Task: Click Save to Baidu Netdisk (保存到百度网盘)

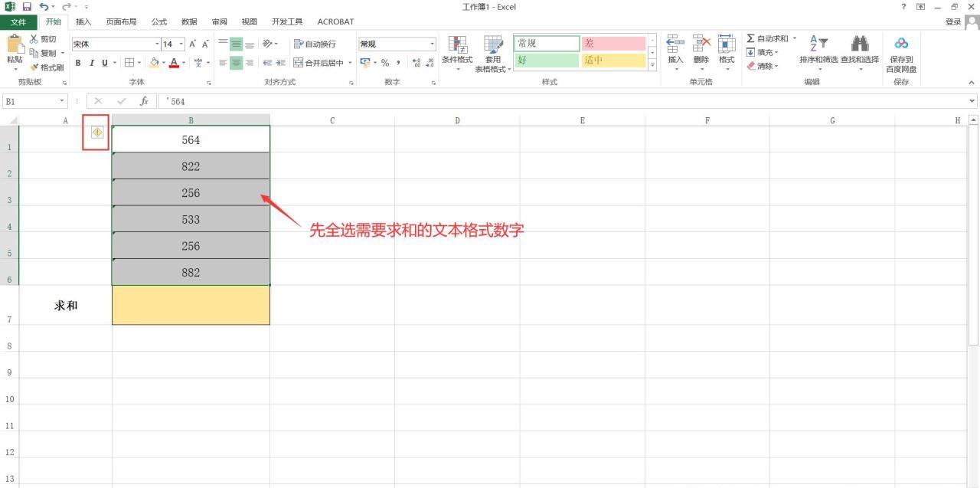Action: (901, 54)
